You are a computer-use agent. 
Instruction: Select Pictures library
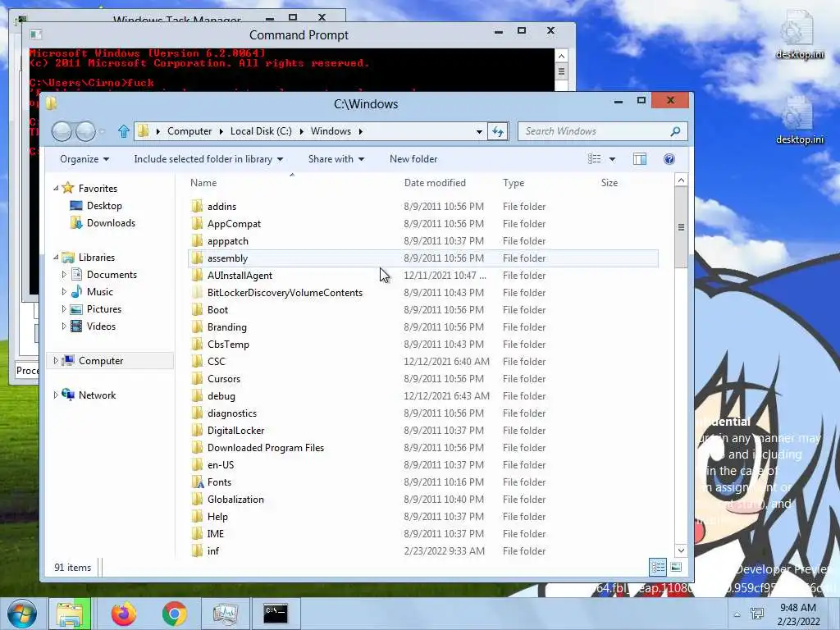(x=104, y=309)
